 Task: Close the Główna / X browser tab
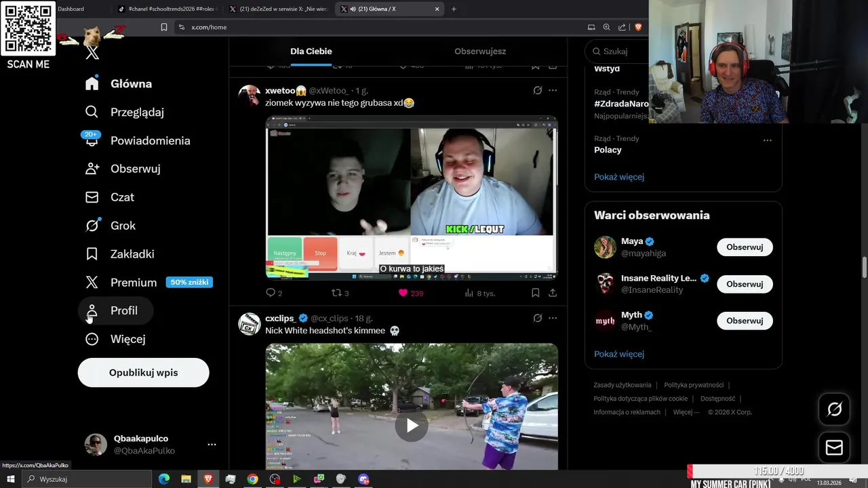pyautogui.click(x=437, y=9)
